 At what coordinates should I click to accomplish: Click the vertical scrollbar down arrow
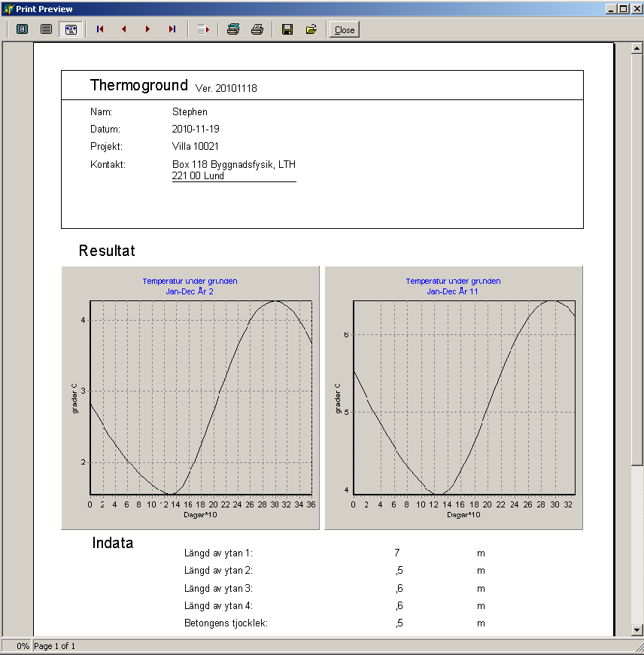[x=636, y=630]
